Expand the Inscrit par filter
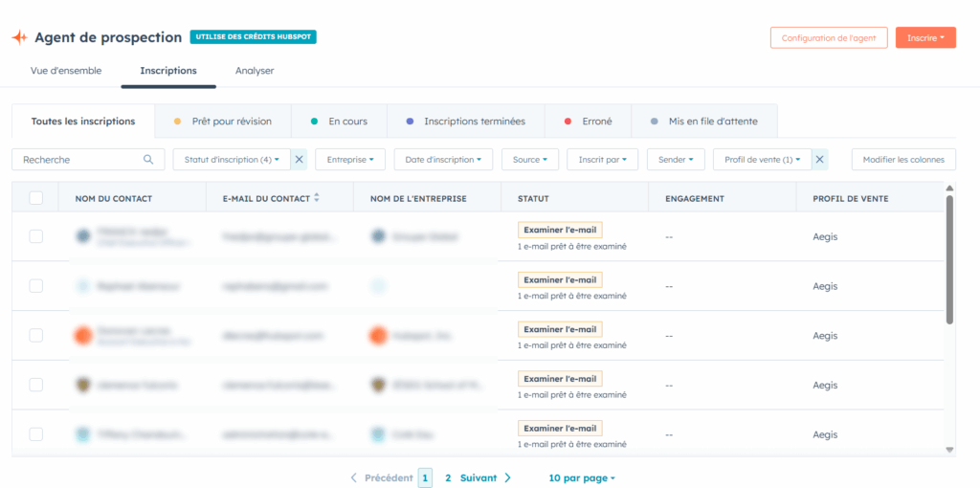The height and width of the screenshot is (488, 980). (603, 160)
